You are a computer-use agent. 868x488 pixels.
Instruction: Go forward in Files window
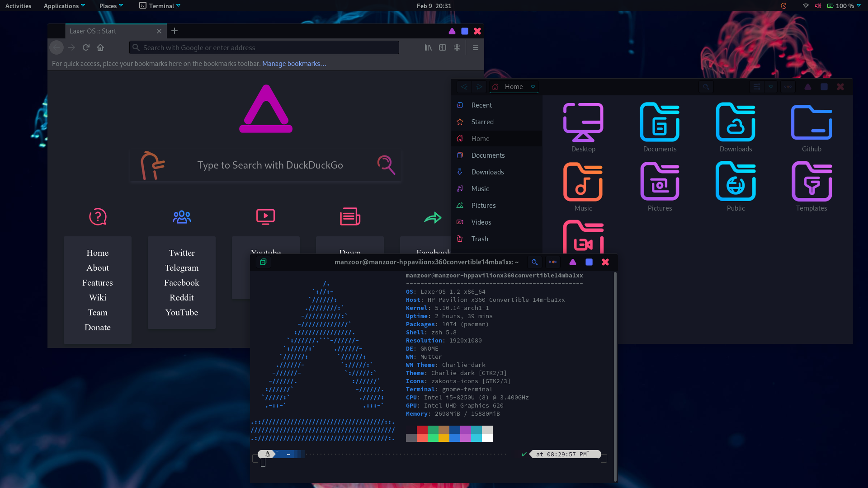[479, 87]
